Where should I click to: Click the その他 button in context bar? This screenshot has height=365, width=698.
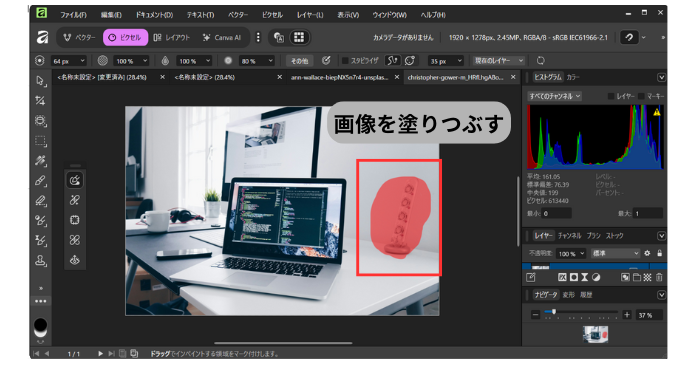[299, 61]
